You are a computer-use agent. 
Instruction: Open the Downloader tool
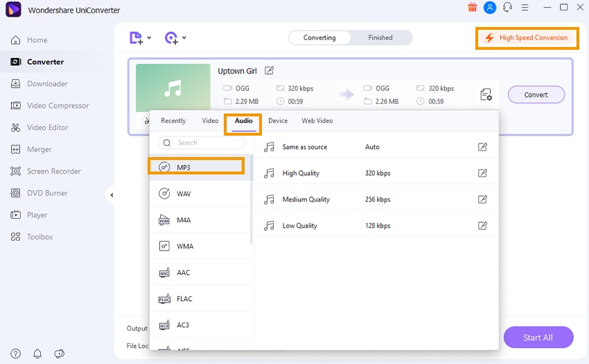39,84
